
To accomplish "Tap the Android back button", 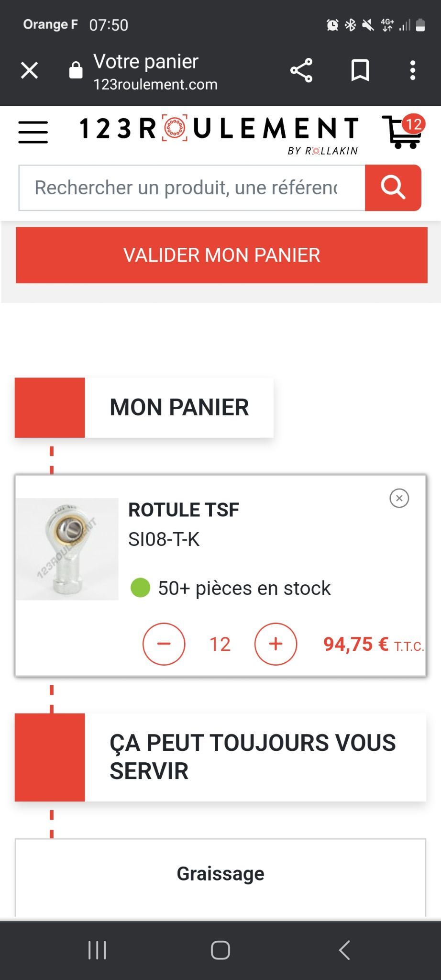I will (x=344, y=950).
